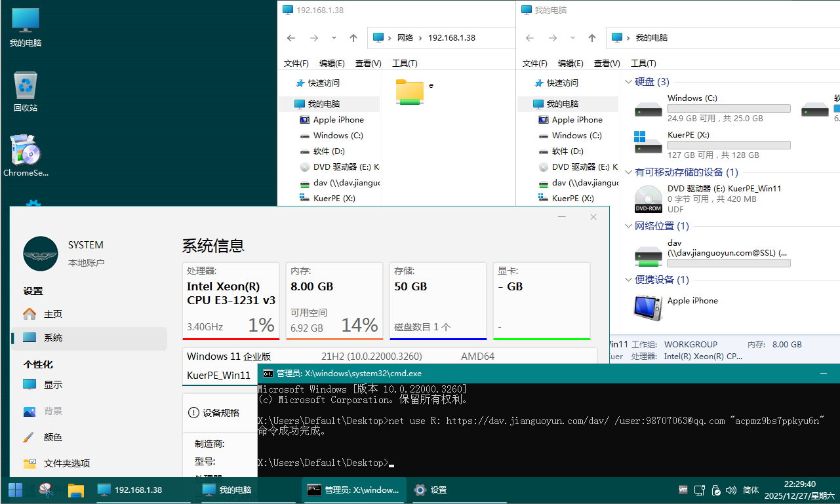
Task: Open File Explorer from the taskbar
Action: (76, 490)
